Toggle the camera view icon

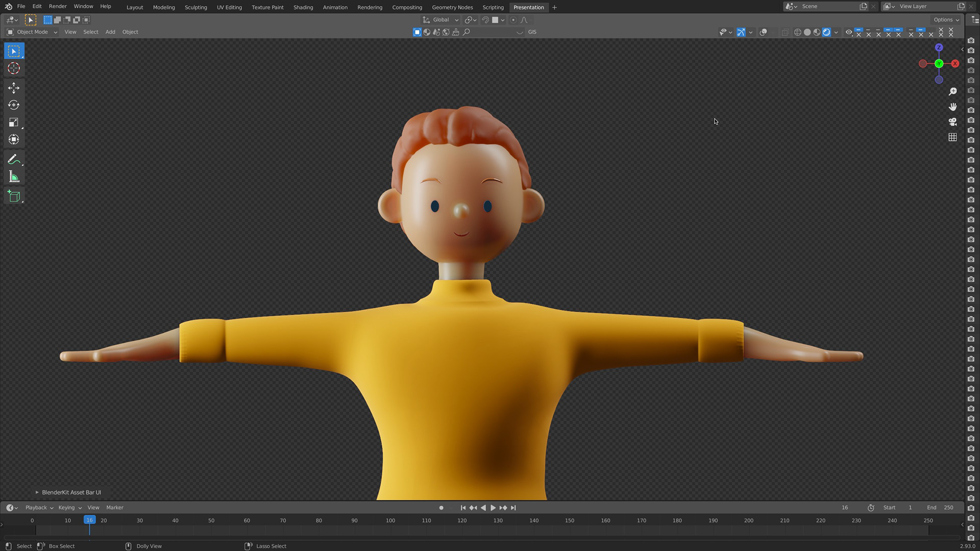coord(952,122)
